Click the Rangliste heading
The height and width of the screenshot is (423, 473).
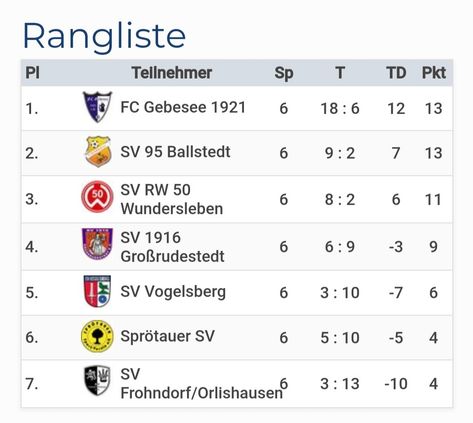(x=104, y=37)
